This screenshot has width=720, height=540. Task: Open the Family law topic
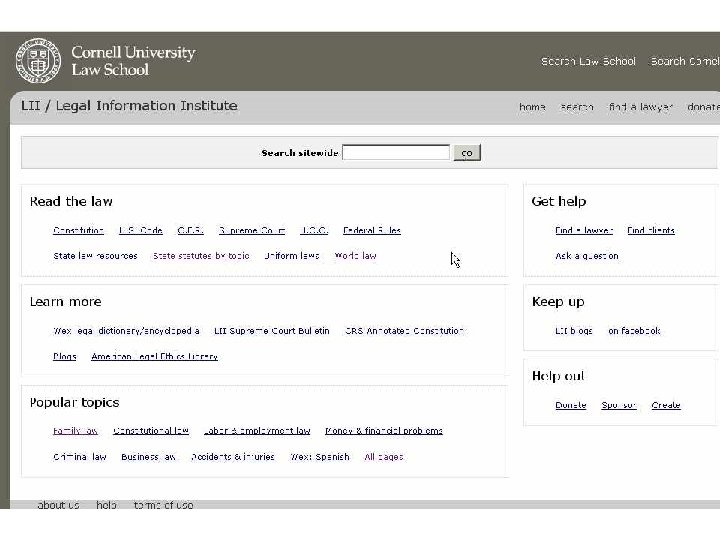(x=75, y=431)
